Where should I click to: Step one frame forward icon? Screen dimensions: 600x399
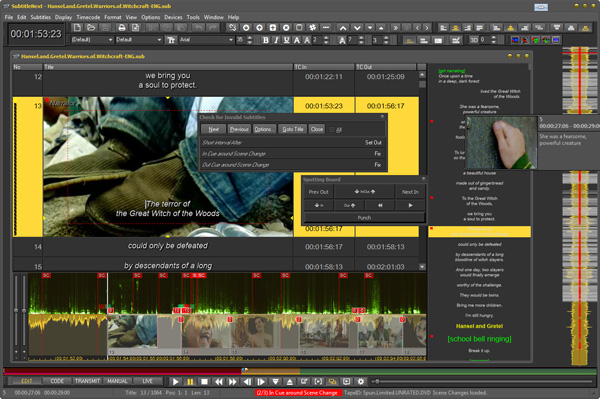click(x=261, y=381)
